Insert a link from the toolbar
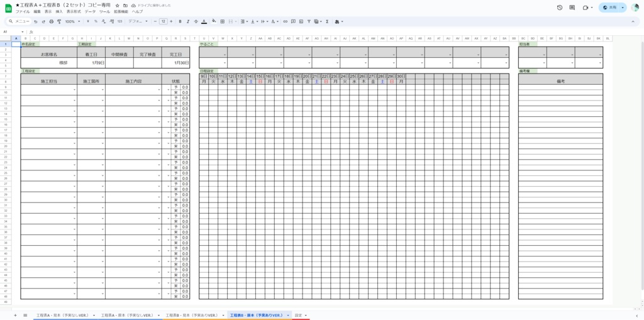The height and width of the screenshot is (320, 644). click(286, 21)
